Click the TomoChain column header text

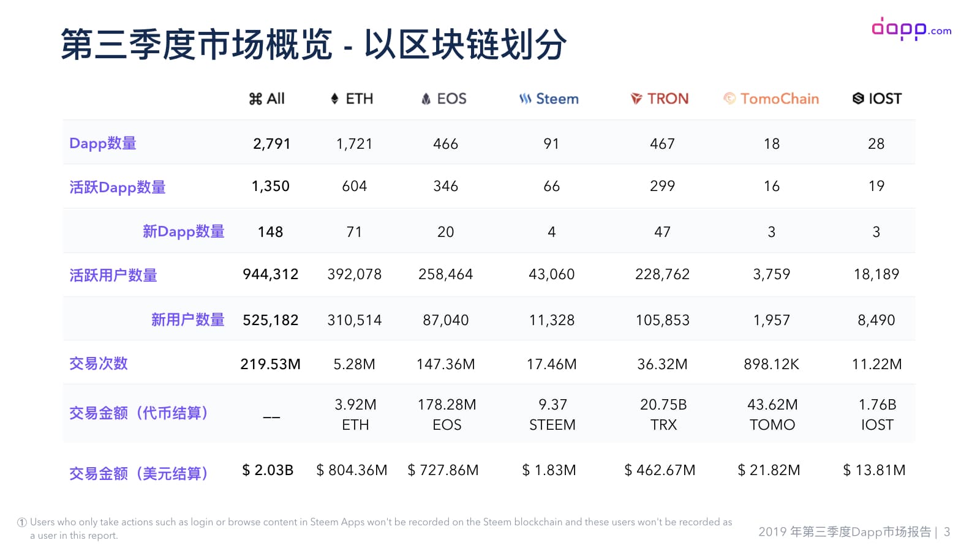coord(780,99)
